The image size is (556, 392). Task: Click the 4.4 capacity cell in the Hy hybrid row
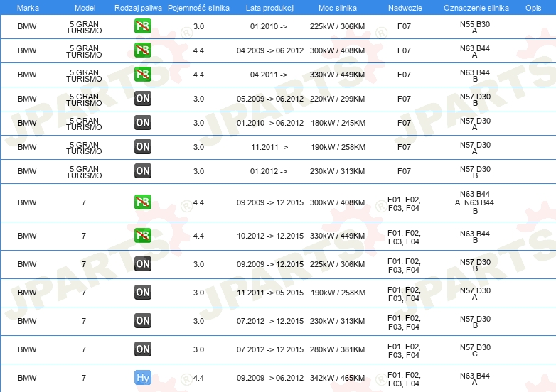198,378
